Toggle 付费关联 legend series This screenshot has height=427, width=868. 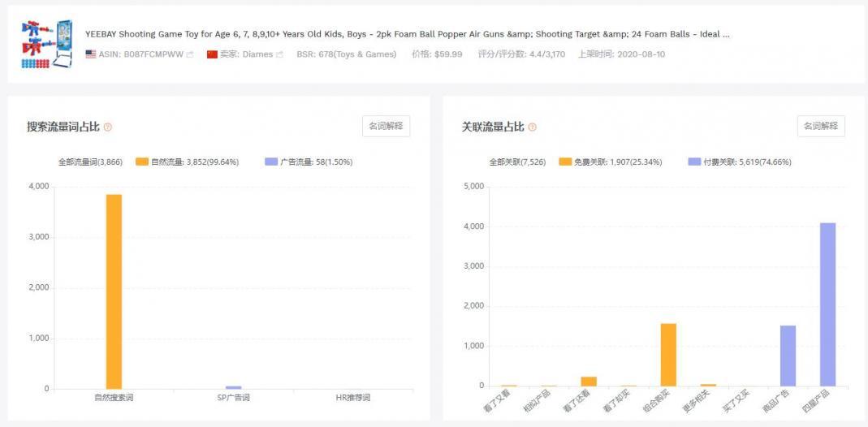(739, 162)
